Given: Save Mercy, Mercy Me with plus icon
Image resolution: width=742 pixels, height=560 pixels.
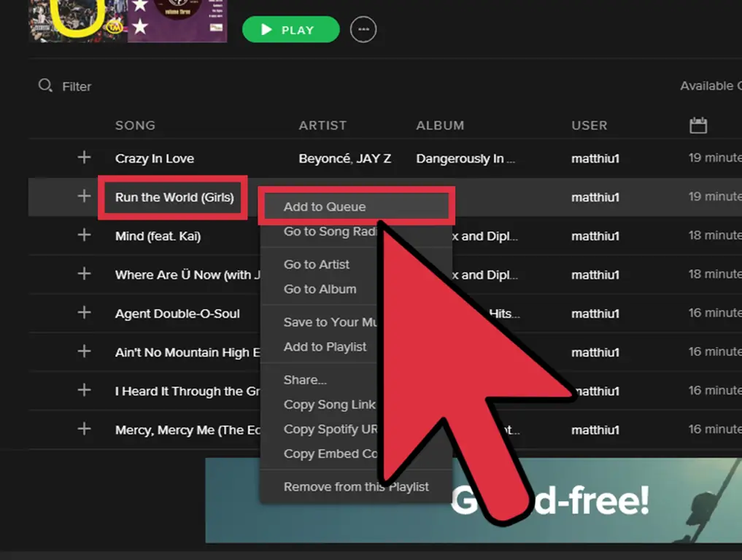Looking at the screenshot, I should pos(84,429).
